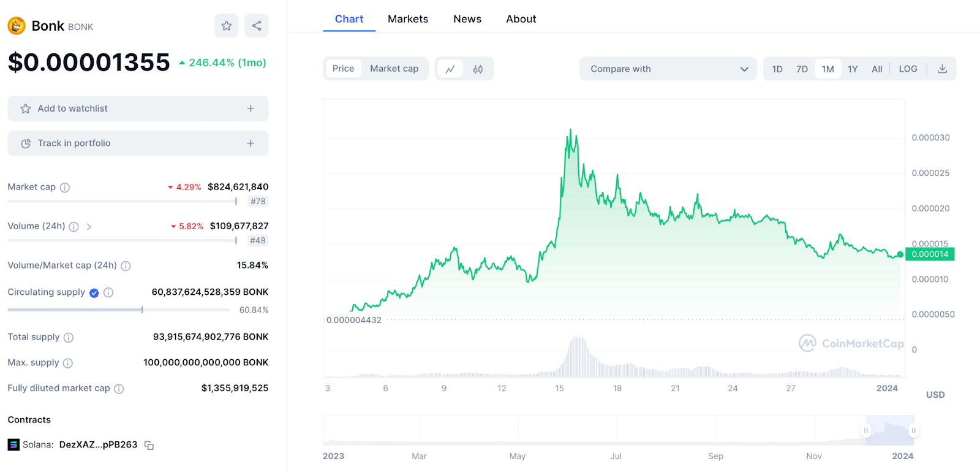The width and height of the screenshot is (980, 472).
Task: Click the $0.00001355 price
Action: [x=89, y=63]
